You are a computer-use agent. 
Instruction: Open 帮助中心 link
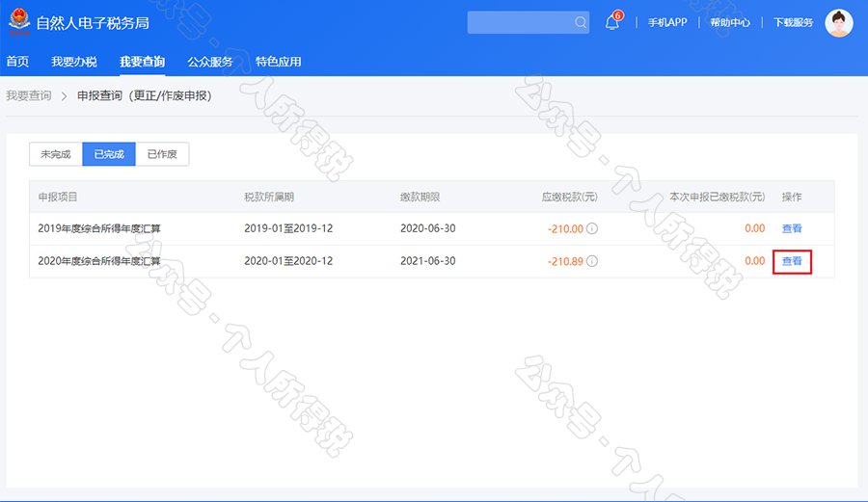pos(729,23)
